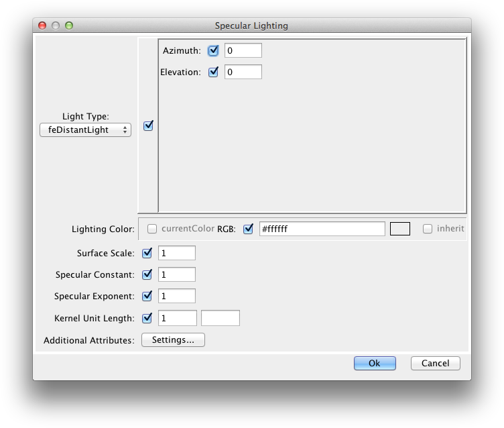Toggle the light source panel checkbox
This screenshot has width=504, height=428.
coord(149,125)
